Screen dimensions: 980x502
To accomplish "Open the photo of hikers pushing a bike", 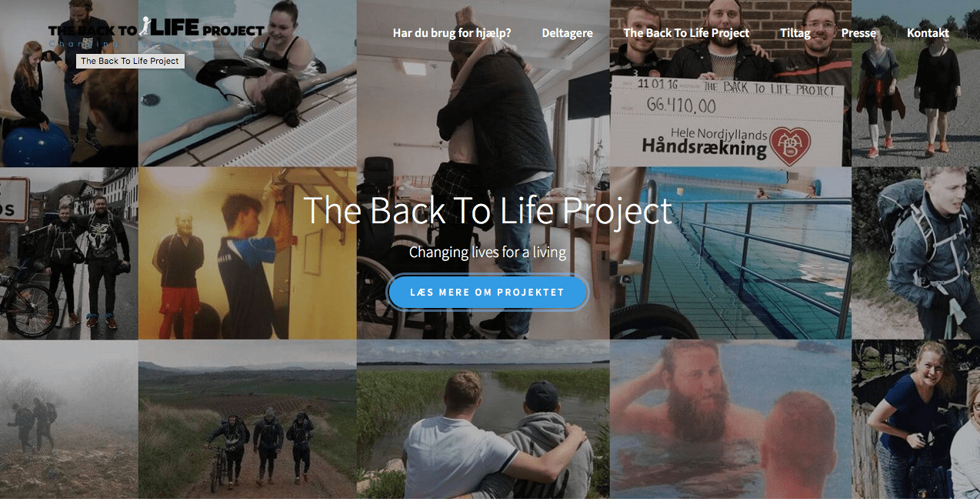I will click(x=248, y=420).
